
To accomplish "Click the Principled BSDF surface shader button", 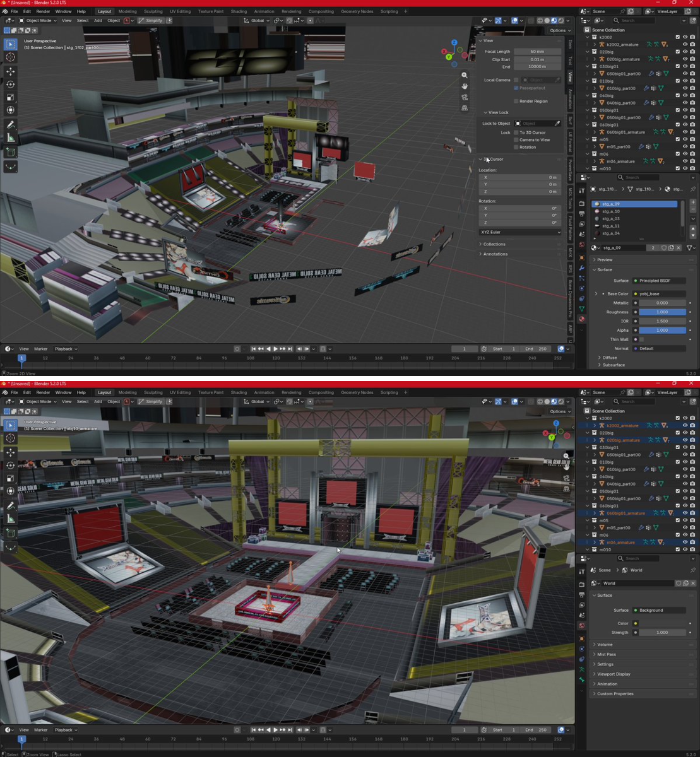I will click(659, 281).
